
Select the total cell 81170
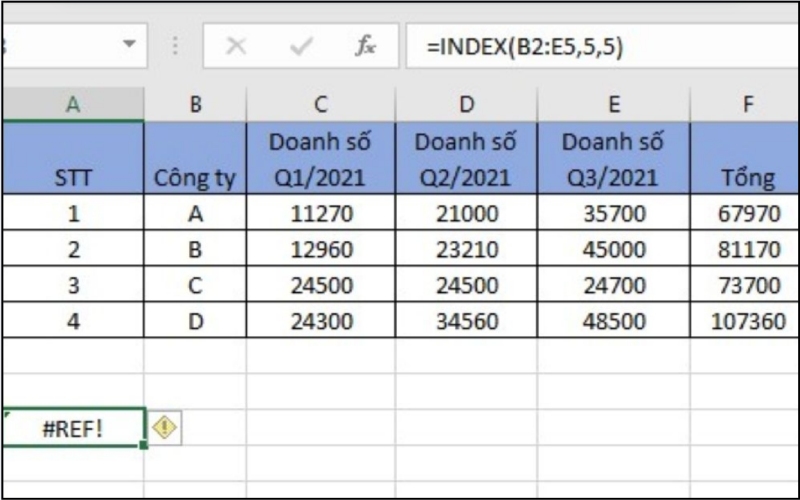pos(745,248)
